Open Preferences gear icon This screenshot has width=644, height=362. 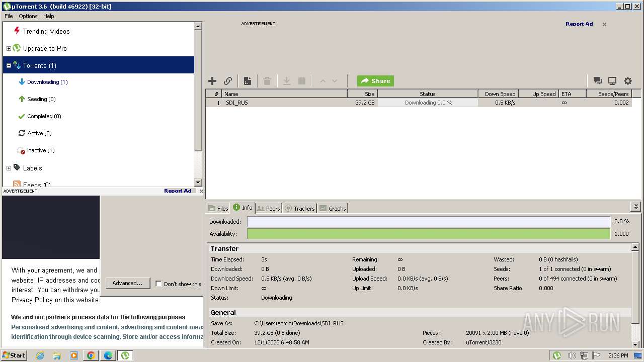point(628,81)
